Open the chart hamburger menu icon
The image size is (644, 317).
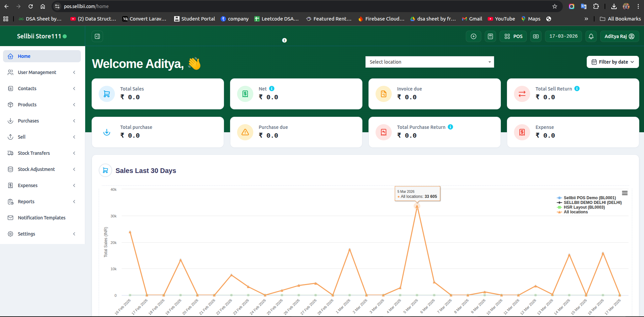click(625, 193)
